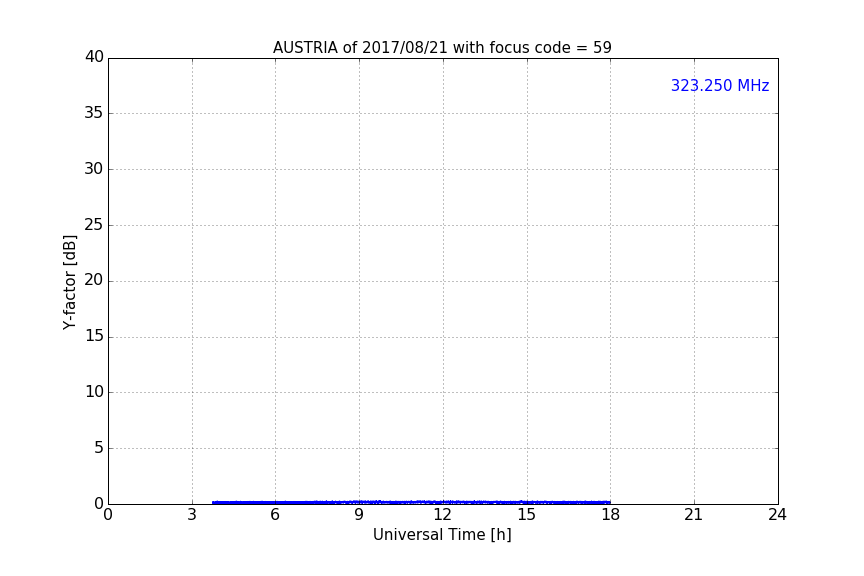Click the plot title 'AUSTRIA of 2017/08/21 with focus code = 59'
This screenshot has height=576, width=864.
tap(442, 48)
